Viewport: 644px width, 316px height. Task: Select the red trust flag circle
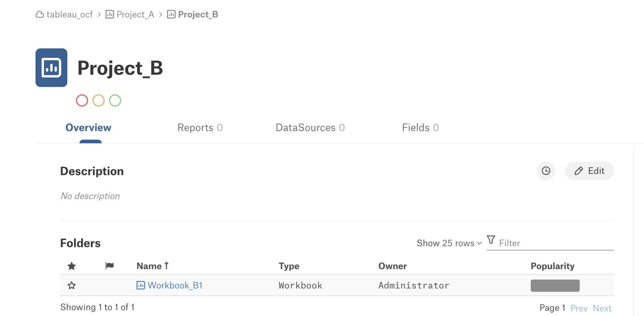pyautogui.click(x=82, y=100)
